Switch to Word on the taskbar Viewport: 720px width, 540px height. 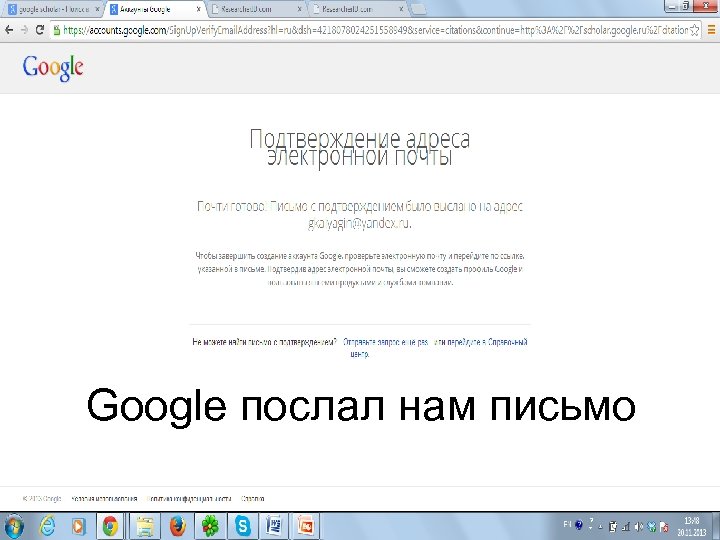click(274, 526)
